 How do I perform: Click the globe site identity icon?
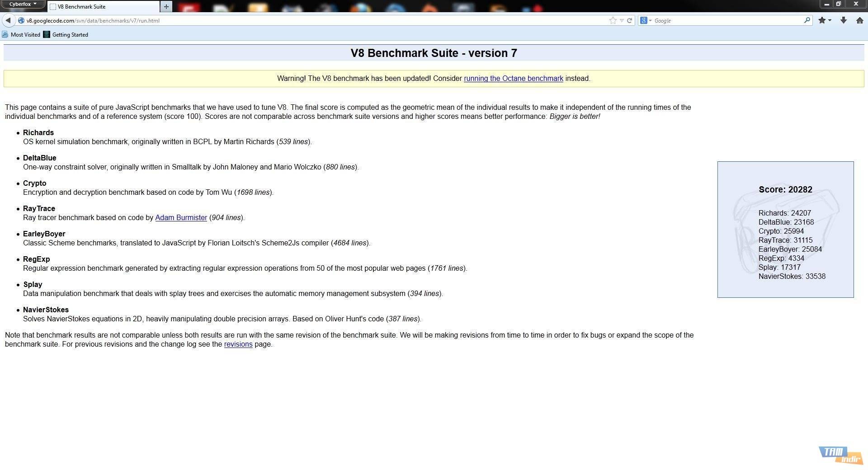pyautogui.click(x=21, y=20)
